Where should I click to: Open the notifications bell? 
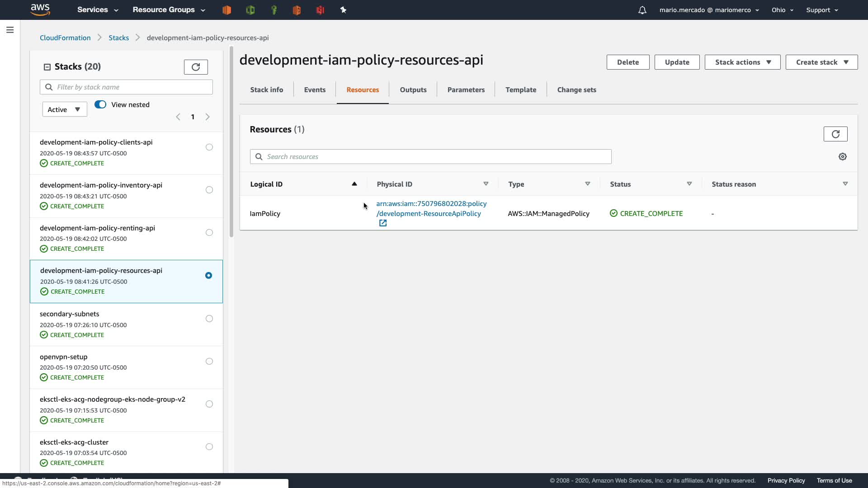pos(642,10)
